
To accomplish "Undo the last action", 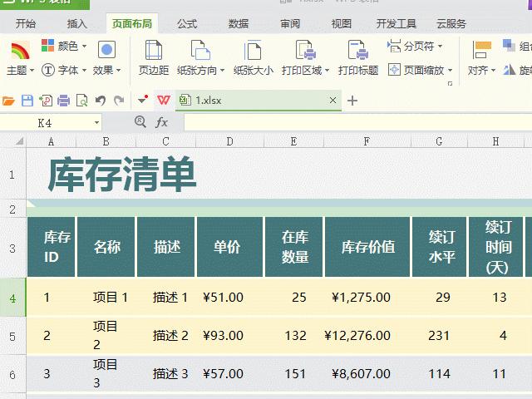I will coord(100,101).
